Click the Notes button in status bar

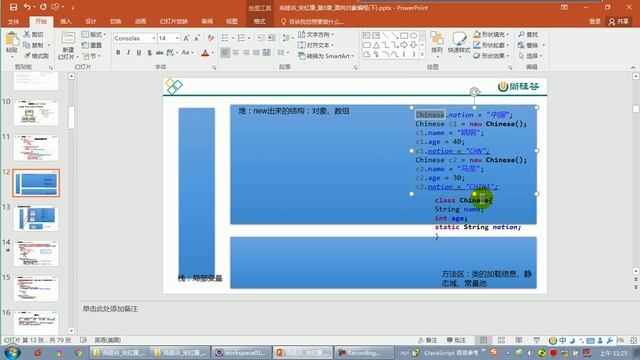(x=427, y=340)
